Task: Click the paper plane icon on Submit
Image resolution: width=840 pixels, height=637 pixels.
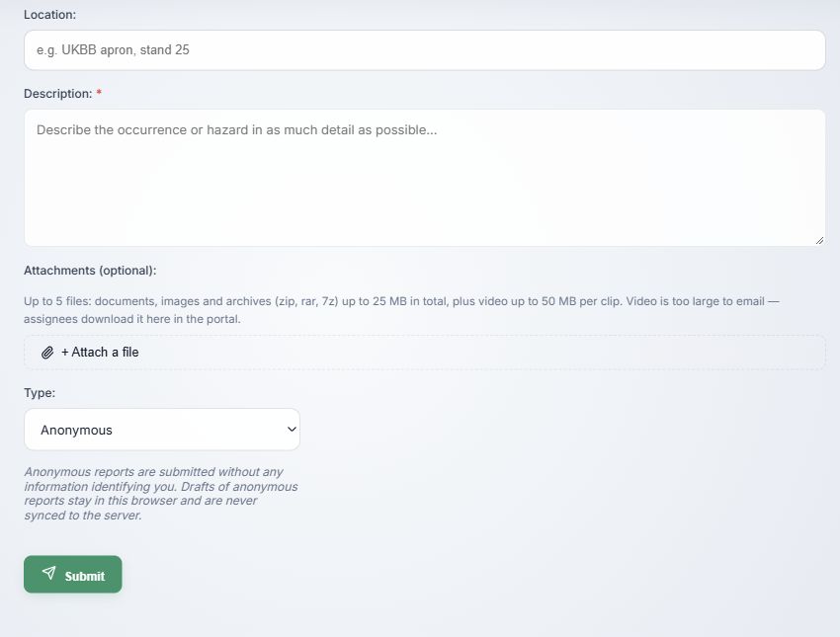Action: click(48, 573)
